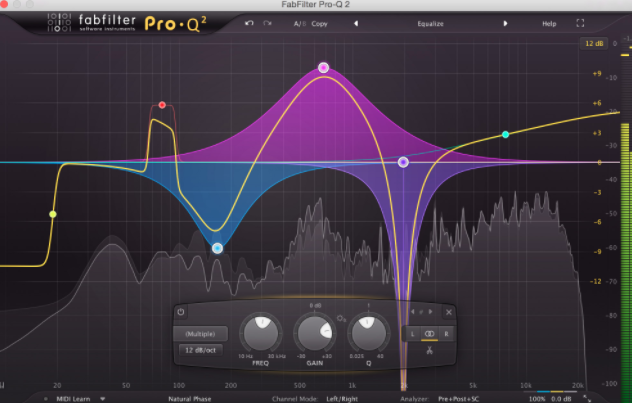Viewport: 632px width, 403px height.
Task: Click the 0.0 dB output gain value
Action: [x=561, y=399]
